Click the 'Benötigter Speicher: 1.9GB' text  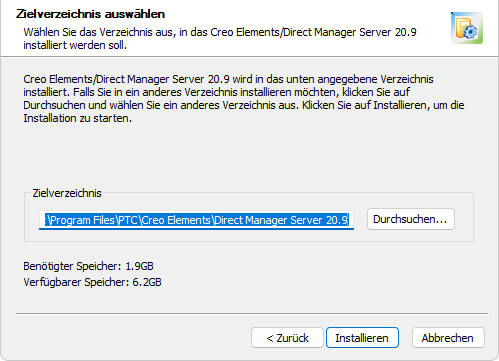coord(88,266)
